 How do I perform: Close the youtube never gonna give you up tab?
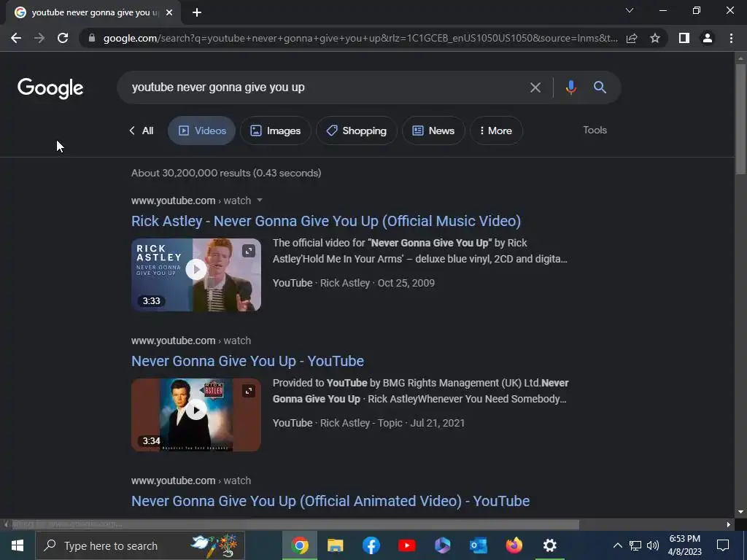169,13
